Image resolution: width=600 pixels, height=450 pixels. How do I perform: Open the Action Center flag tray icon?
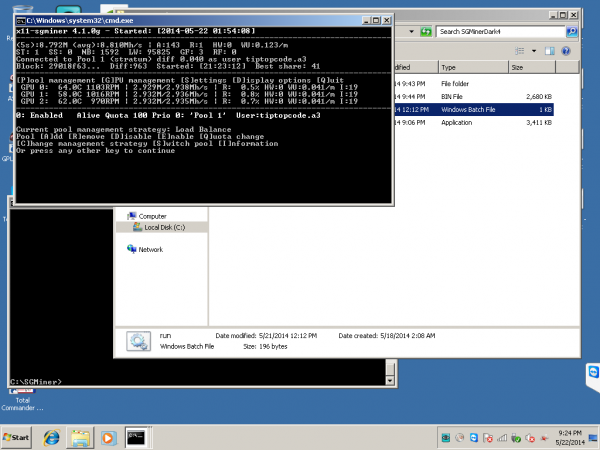(488, 437)
